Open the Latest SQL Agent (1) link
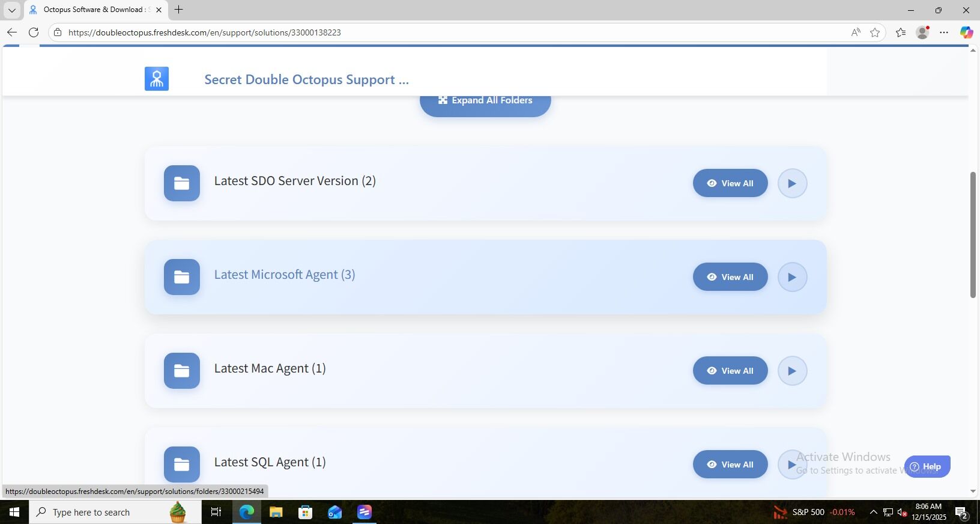980x524 pixels. click(x=270, y=462)
